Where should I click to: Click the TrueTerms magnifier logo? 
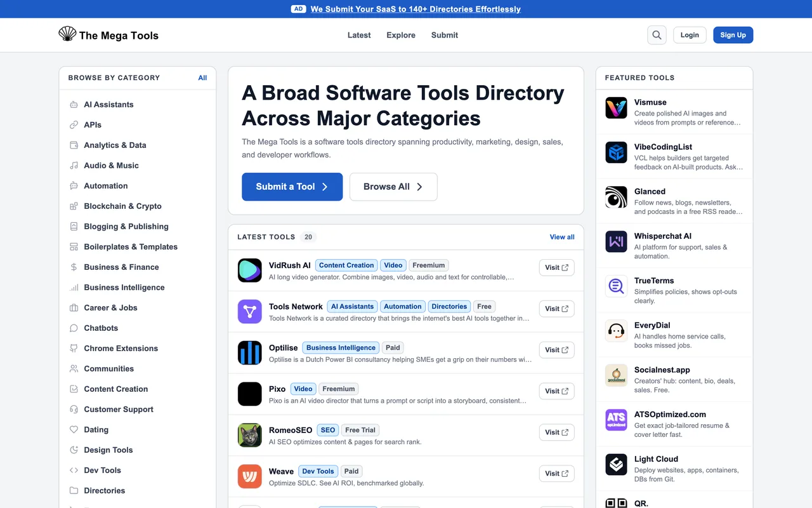tap(616, 286)
